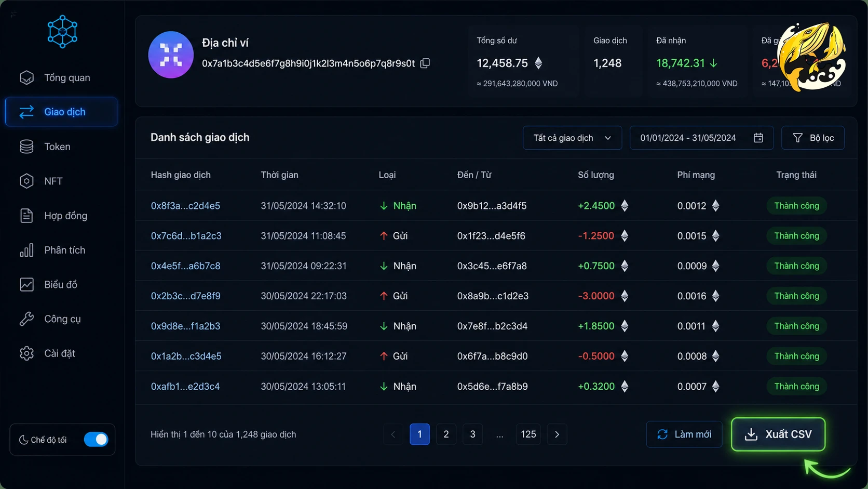Viewport: 868px width, 489px height.
Task: Click the receive arrow in 0x8f3a...c2d4e5 row
Action: click(x=384, y=206)
